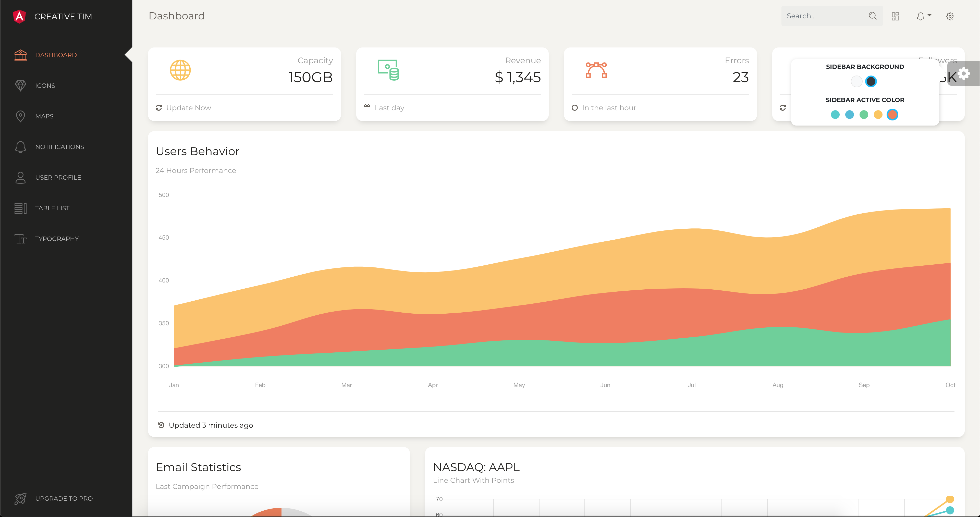This screenshot has width=980, height=517.
Task: Open the dashboard grid icon in the top navbar
Action: pyautogui.click(x=895, y=16)
